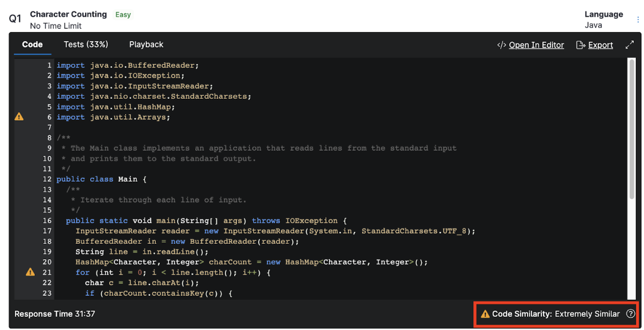Select the Code tab
Viewport: 644px width, 330px height.
tap(32, 45)
